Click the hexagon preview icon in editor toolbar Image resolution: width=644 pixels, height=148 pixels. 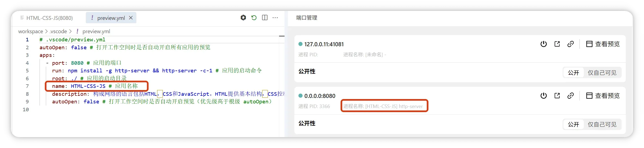pos(243,18)
